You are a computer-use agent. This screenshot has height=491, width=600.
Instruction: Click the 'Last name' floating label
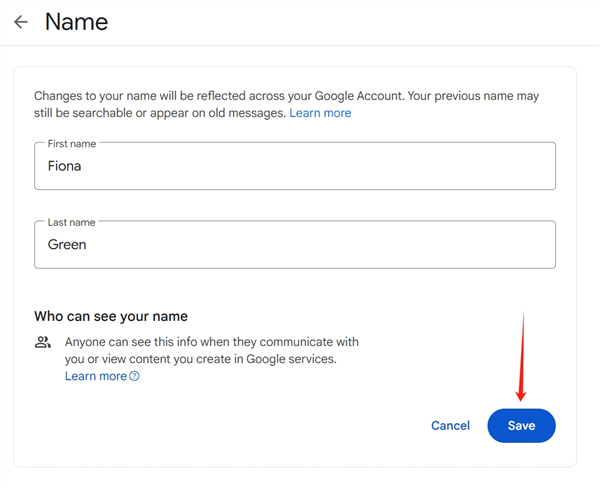72,222
